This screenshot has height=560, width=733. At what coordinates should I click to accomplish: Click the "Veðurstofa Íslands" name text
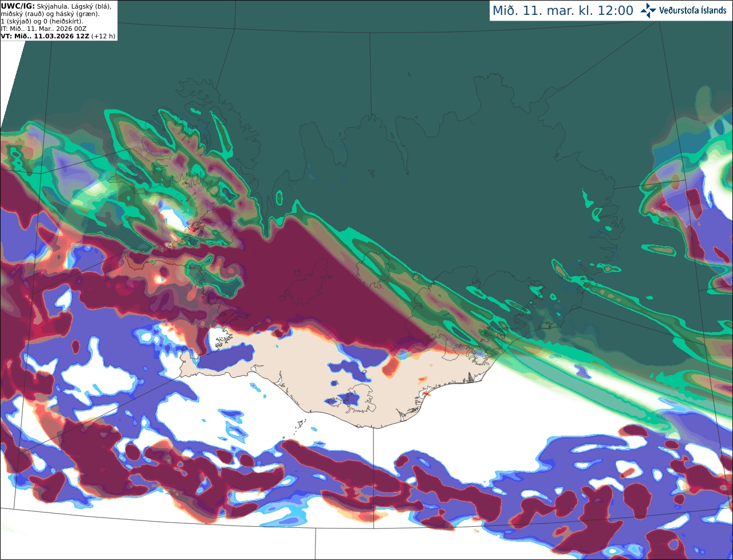click(x=693, y=10)
